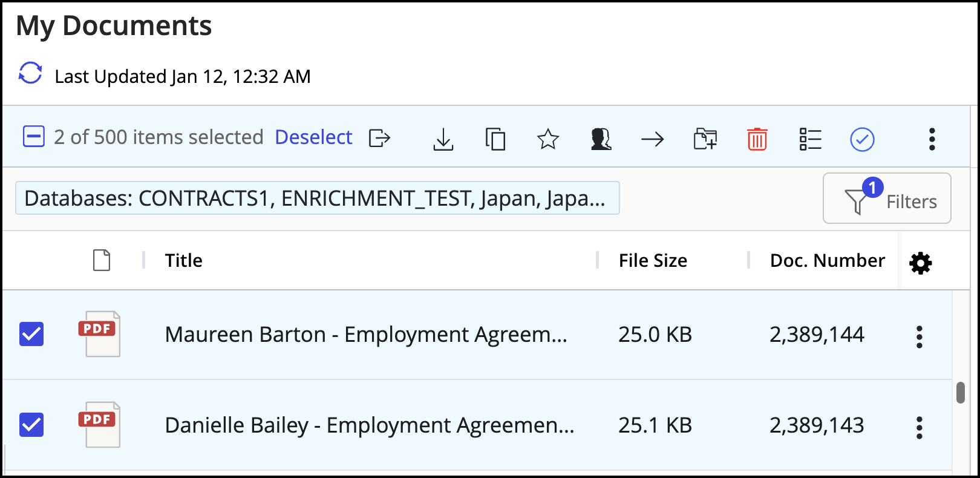
Task: Uncheck the Maureen Barton document checkbox
Action: tap(31, 334)
